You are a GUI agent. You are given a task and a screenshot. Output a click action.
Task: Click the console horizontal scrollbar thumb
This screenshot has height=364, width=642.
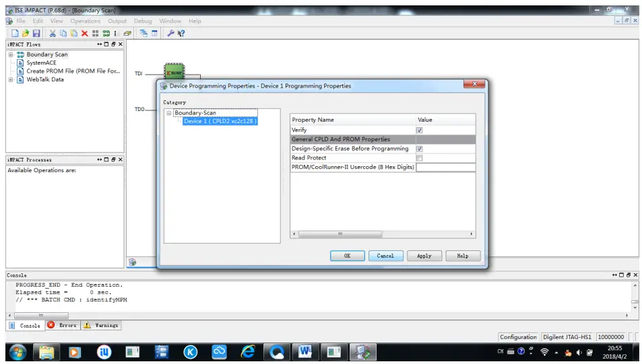tap(41, 316)
